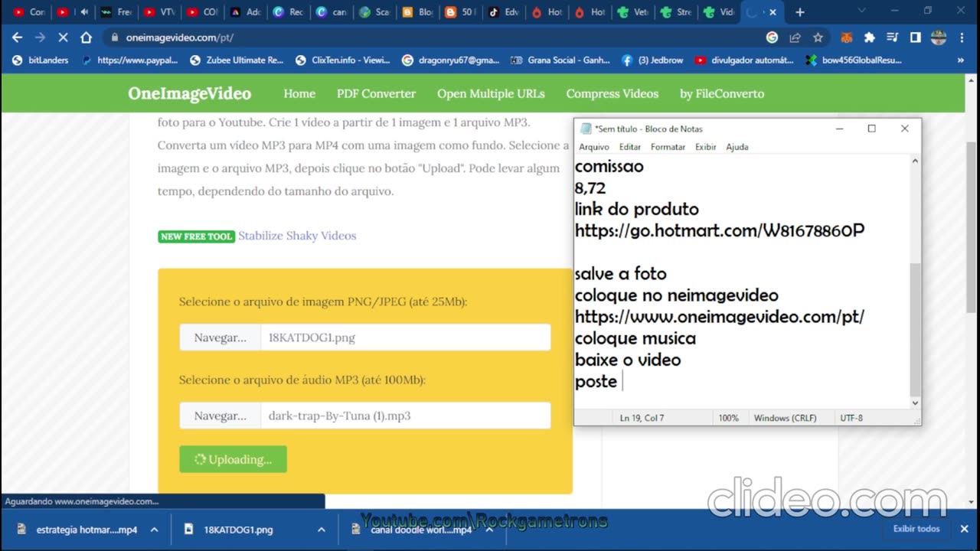This screenshot has height=551, width=980.
Task: Open the PDF Converter nav link
Action: coord(376,93)
